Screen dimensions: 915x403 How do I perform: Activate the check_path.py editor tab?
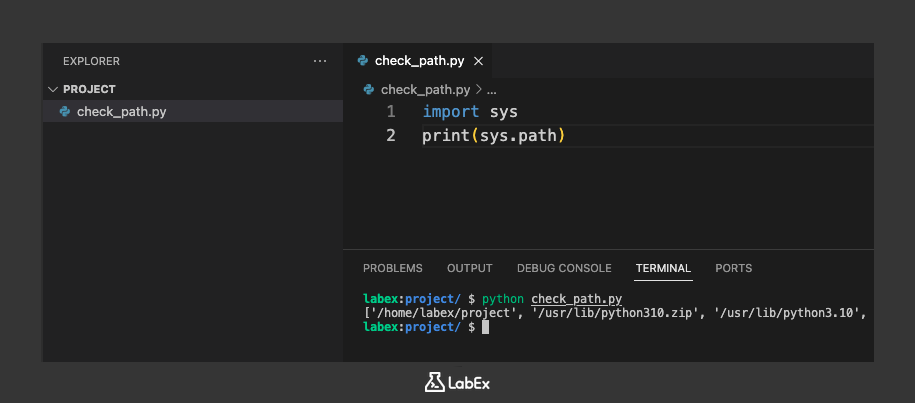point(419,61)
